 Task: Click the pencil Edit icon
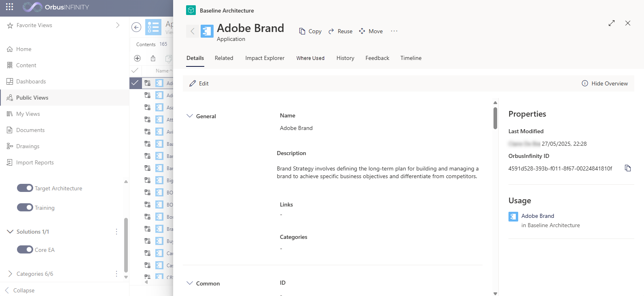[193, 83]
